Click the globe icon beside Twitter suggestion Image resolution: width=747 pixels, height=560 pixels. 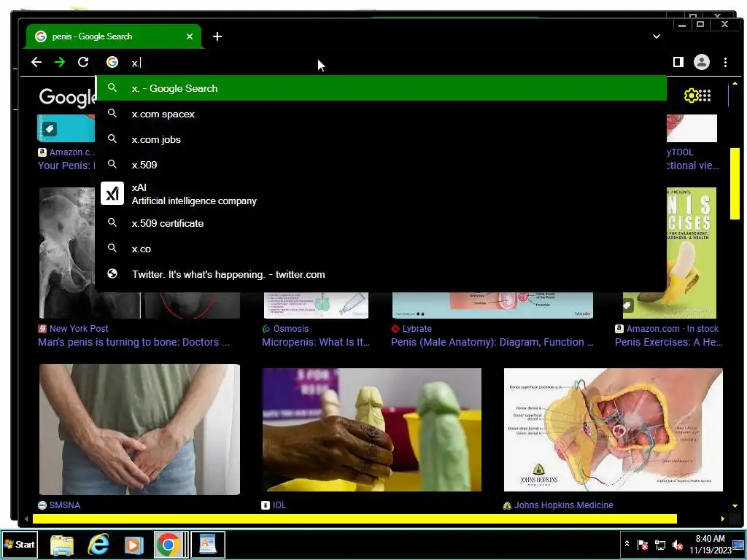[112, 274]
